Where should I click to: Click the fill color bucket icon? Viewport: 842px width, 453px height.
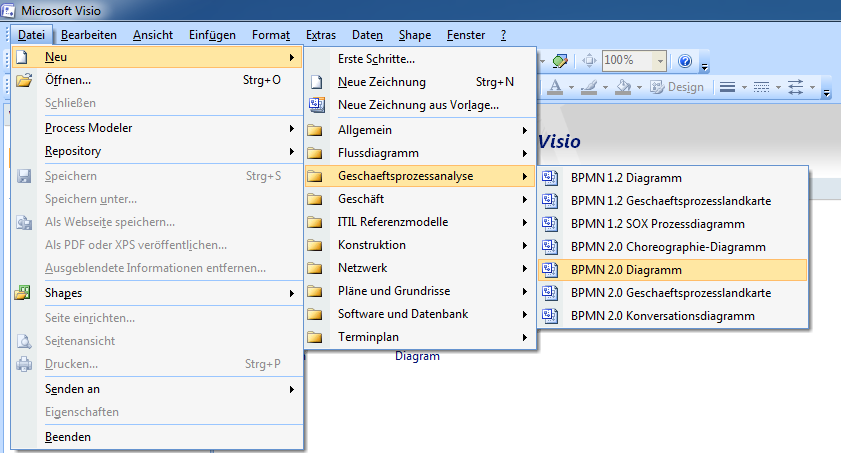coord(623,87)
